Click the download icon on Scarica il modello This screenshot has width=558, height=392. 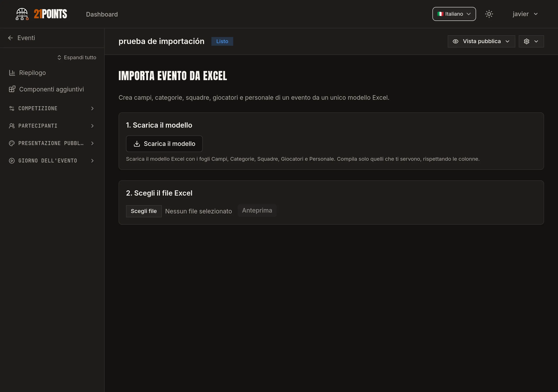(137, 144)
